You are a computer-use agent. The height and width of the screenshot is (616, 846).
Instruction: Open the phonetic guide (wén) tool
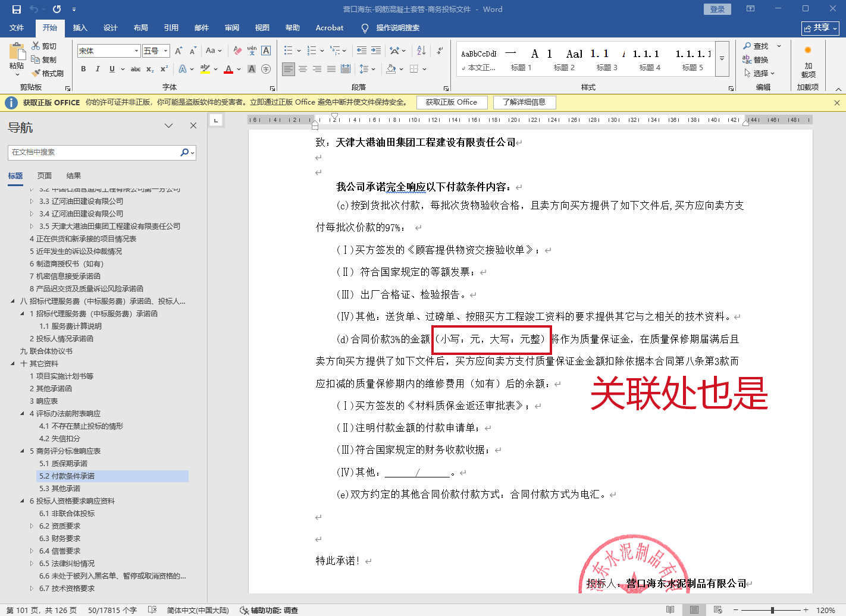[252, 51]
